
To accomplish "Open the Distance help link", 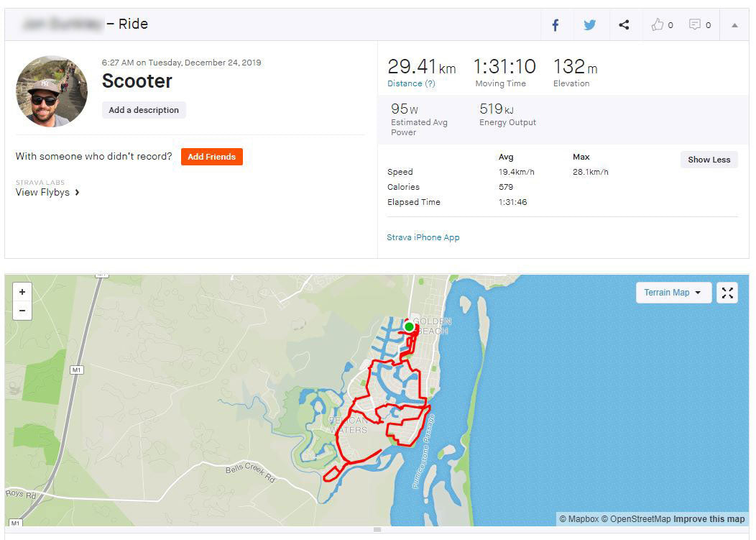I will [410, 83].
